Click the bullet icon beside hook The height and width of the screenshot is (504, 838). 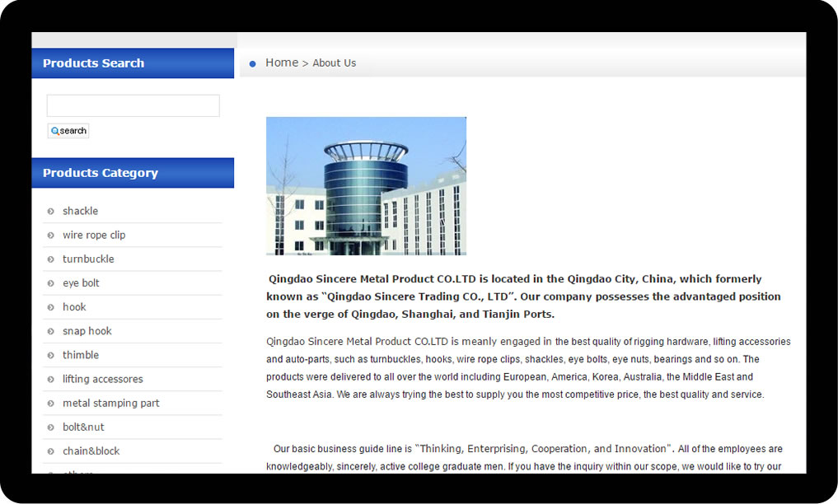point(51,307)
